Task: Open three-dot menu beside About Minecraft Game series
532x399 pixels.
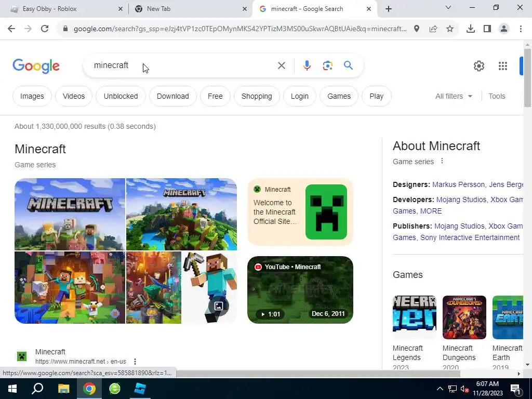Action: click(x=442, y=161)
